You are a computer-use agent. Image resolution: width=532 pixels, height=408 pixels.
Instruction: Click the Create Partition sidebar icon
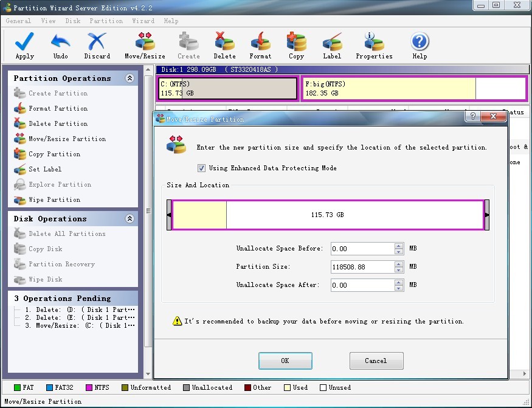click(19, 93)
